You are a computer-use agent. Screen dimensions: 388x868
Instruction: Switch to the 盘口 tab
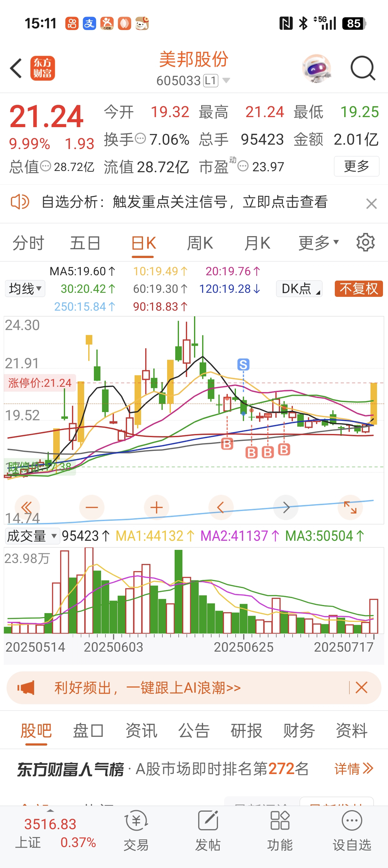pos(89,731)
